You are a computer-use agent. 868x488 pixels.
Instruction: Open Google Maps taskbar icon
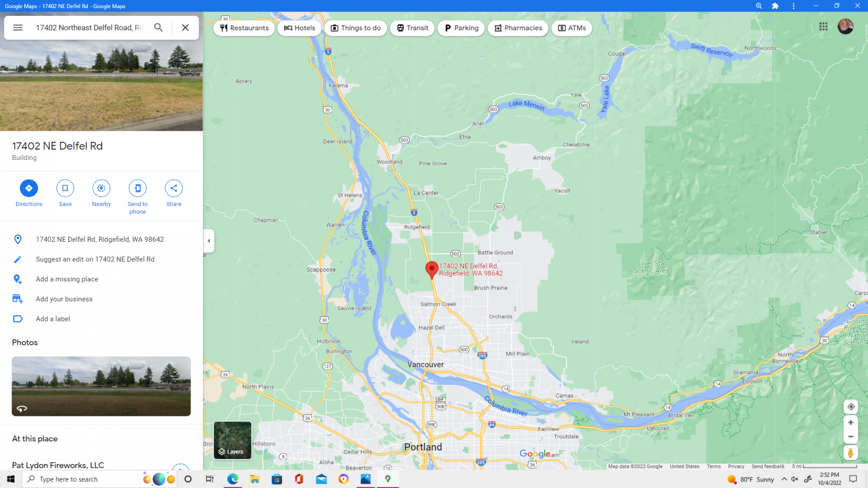[387, 479]
